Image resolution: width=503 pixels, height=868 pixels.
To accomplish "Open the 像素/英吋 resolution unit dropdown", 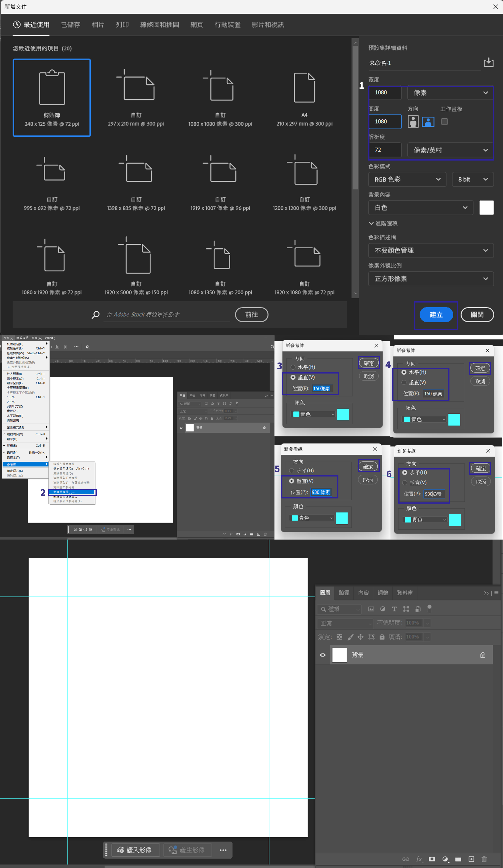I will click(450, 150).
